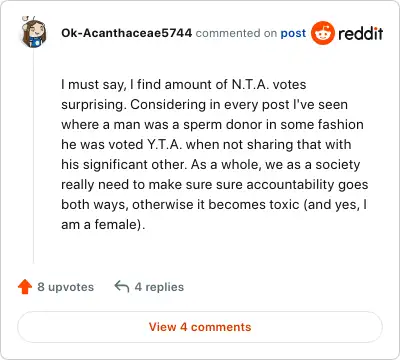Viewport: 400px width, 360px height.
Task: Click the word "N.T.A." in the comment
Action: pos(250,84)
